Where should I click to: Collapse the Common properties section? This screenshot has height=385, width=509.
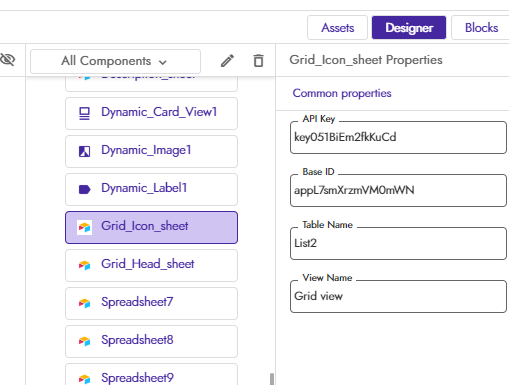[x=342, y=93]
